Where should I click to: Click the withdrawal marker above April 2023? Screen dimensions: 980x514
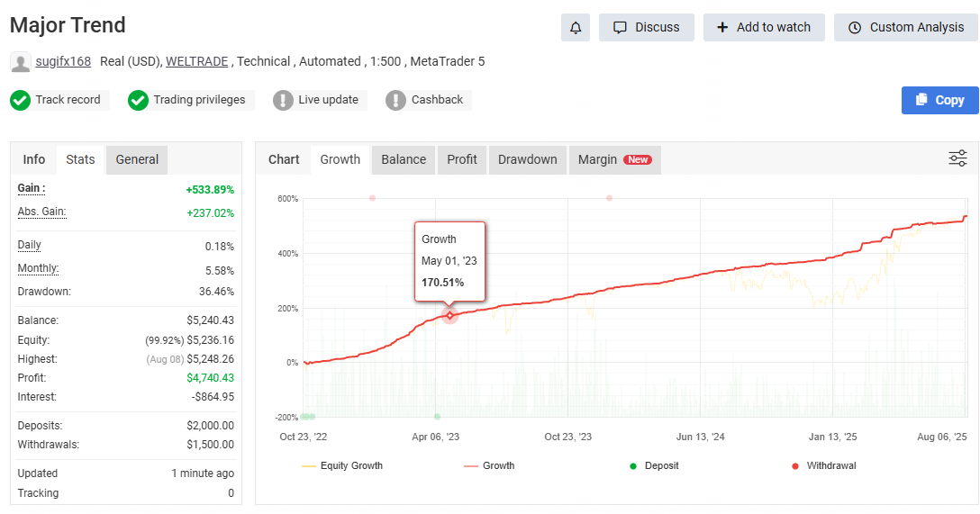(372, 198)
